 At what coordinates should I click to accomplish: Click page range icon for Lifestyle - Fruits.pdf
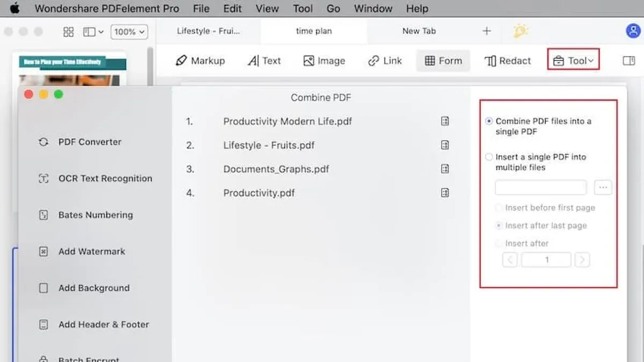(x=445, y=145)
